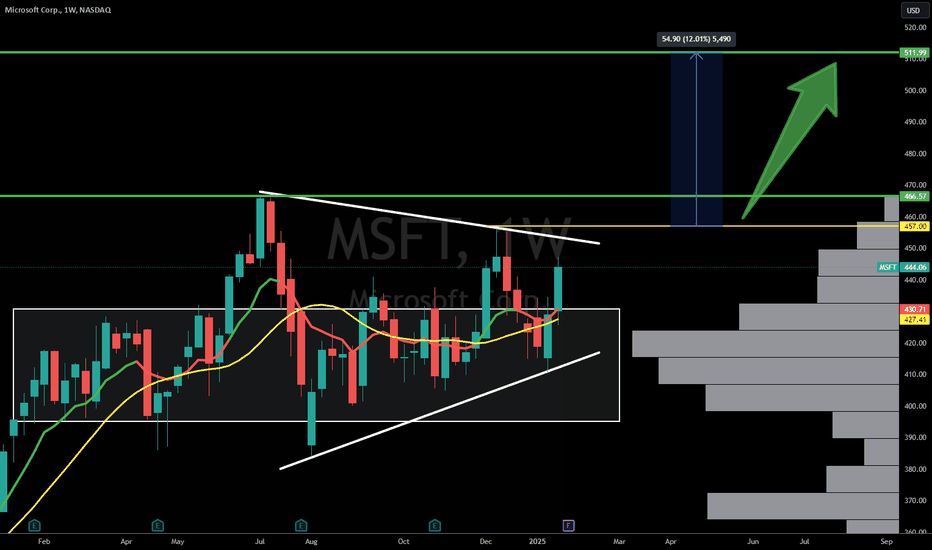Select the 457.00 yellow price line label
932x550 pixels.
click(915, 227)
